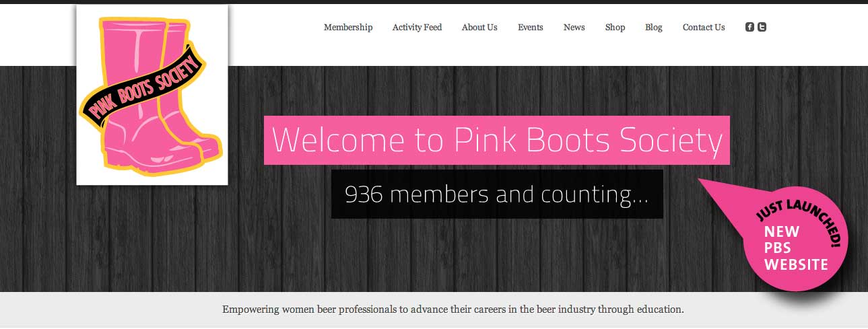
Task: Click the Welcome to Pink Boots Society banner
Action: click(x=497, y=140)
